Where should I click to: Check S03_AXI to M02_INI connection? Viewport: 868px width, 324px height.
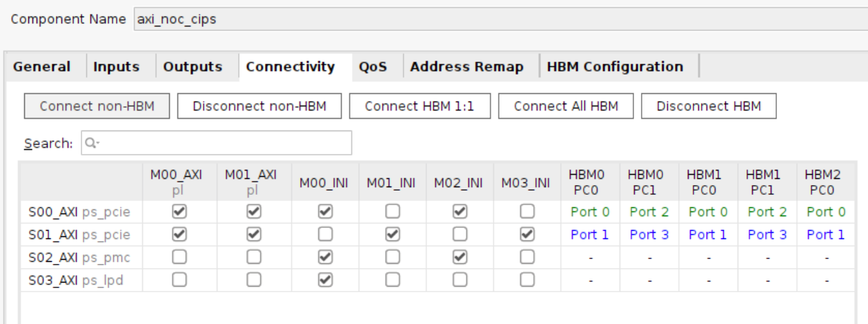pos(460,280)
